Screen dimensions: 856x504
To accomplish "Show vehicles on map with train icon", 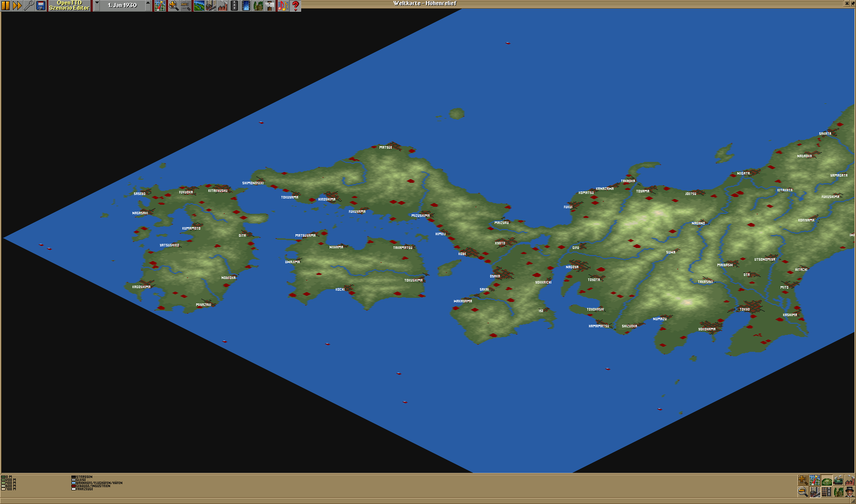I will pyautogui.click(x=838, y=481).
